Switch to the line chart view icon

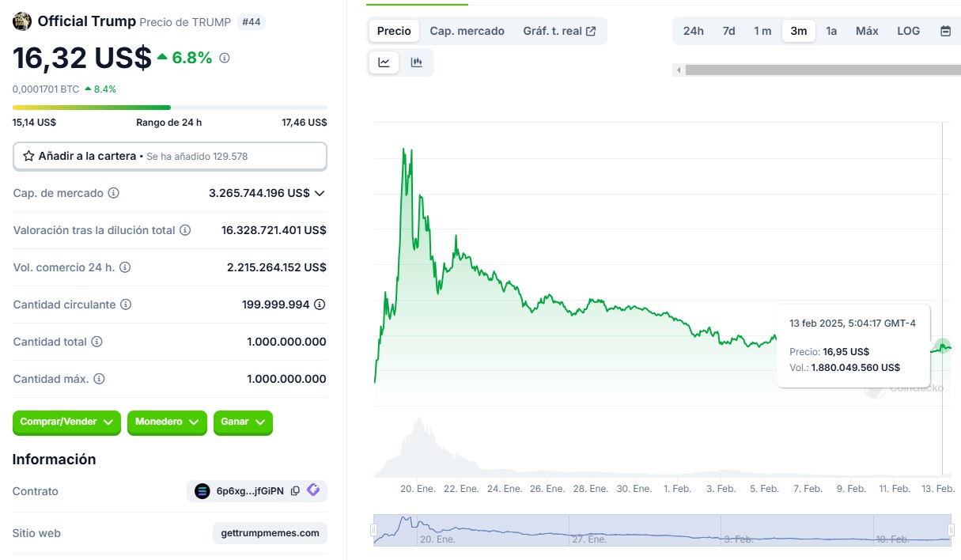click(384, 62)
